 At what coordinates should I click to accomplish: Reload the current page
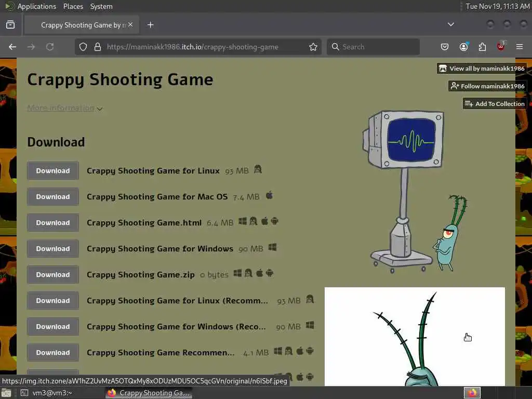[50, 47]
